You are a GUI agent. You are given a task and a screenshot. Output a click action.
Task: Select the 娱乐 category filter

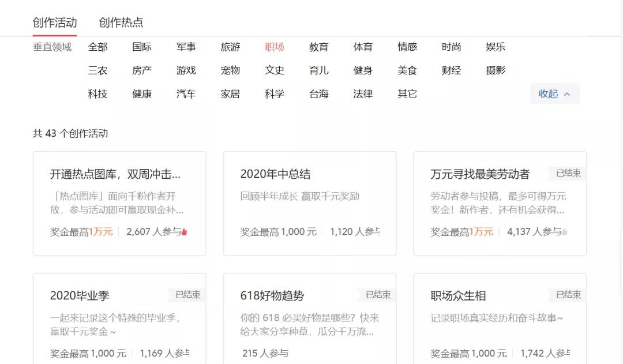pos(496,47)
